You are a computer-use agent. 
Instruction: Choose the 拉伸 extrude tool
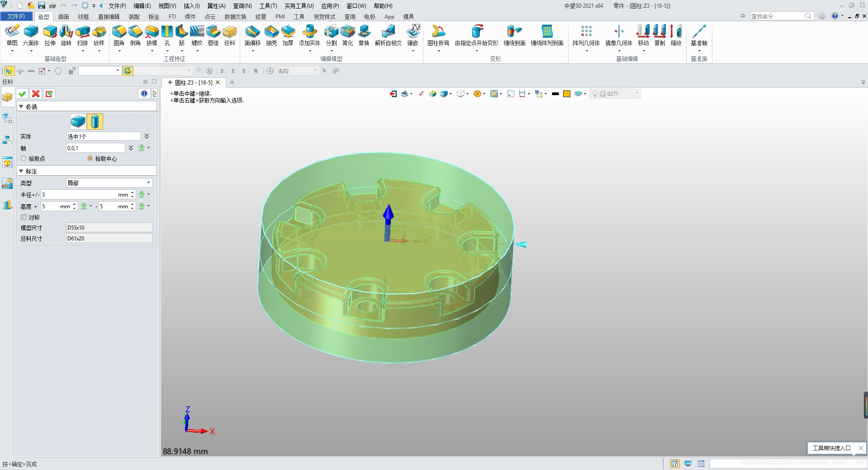pos(50,35)
